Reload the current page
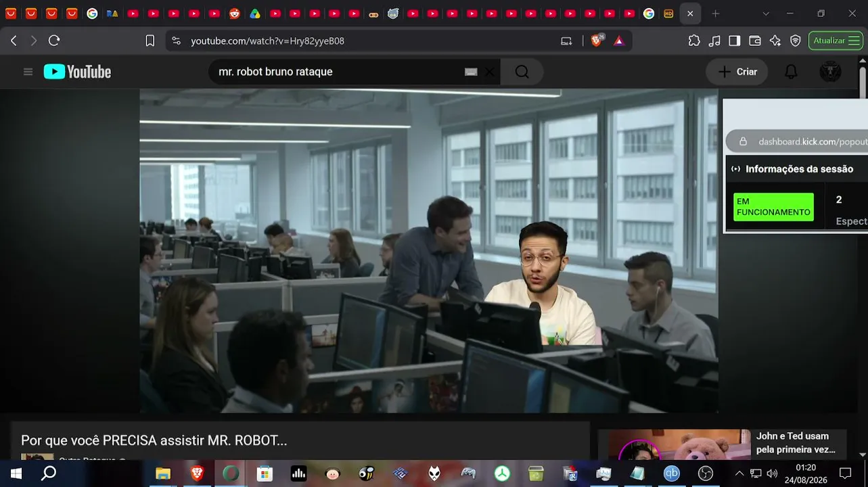Screen dimensions: 868x487 [54, 41]
